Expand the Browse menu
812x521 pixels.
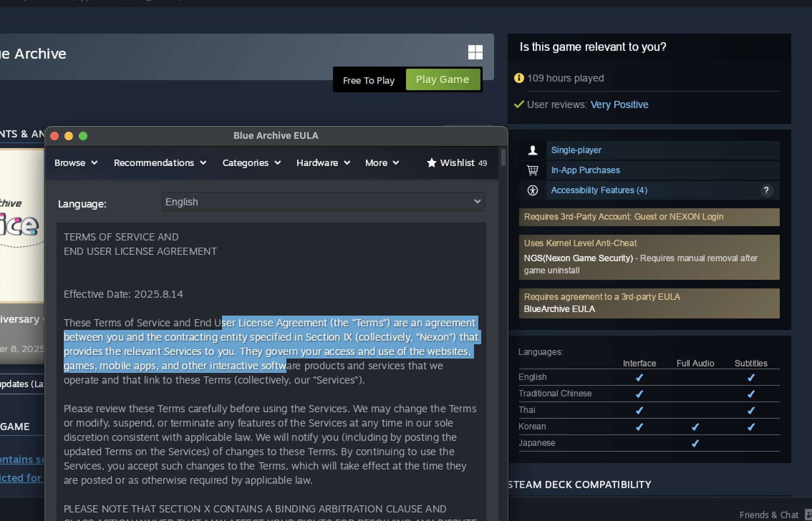click(76, 163)
